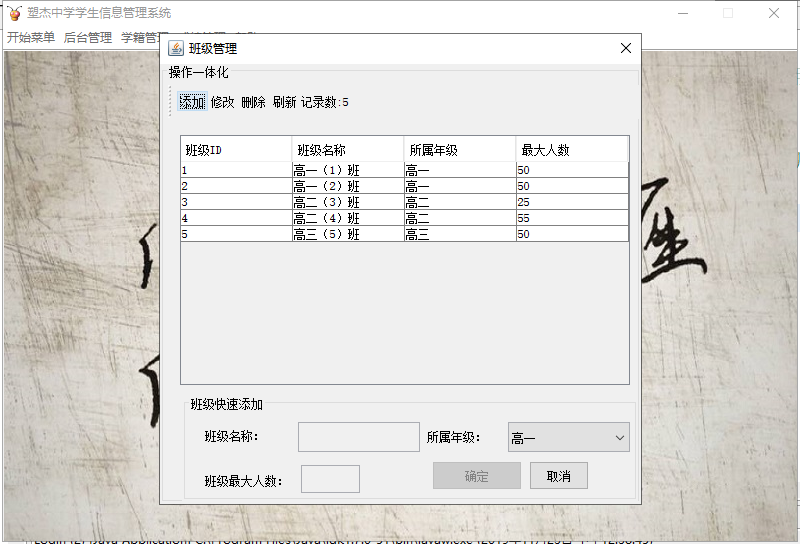Click the 刷新 toolbar button
Viewport: 800px width, 544px height.
[284, 102]
